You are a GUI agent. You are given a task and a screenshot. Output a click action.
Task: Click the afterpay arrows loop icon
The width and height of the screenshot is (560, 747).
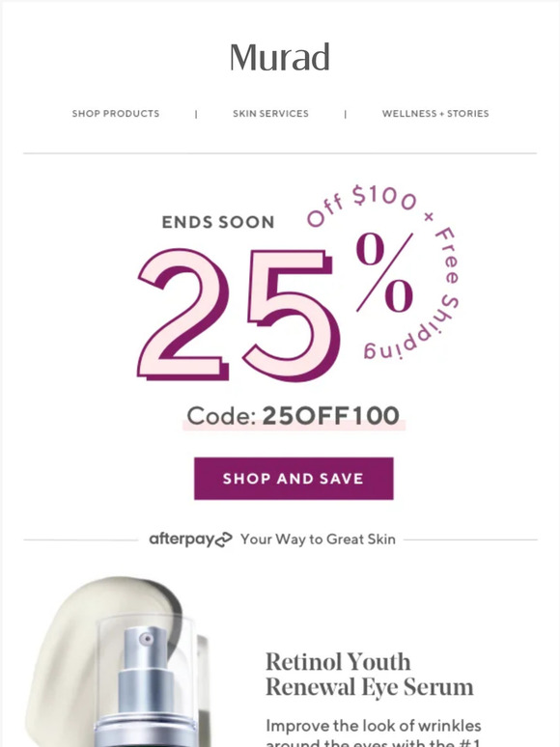pyautogui.click(x=224, y=539)
